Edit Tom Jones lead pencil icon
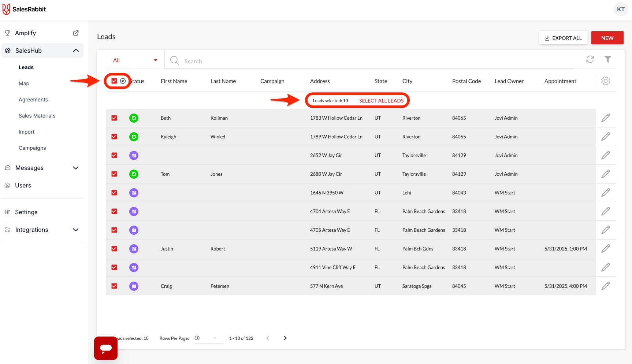This screenshot has width=632, height=364. (606, 174)
